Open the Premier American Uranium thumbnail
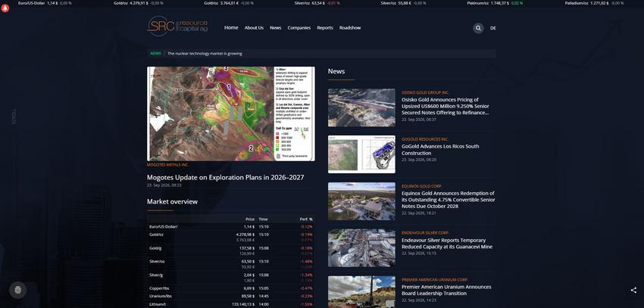 (361, 292)
